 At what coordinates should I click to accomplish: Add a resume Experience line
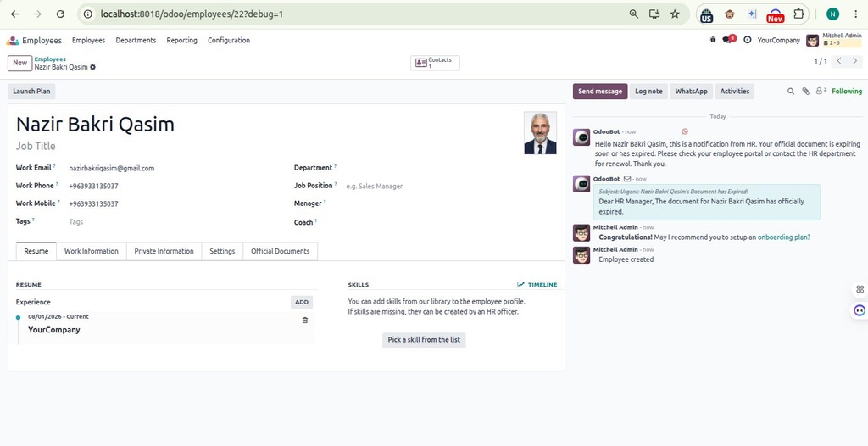pyautogui.click(x=302, y=303)
